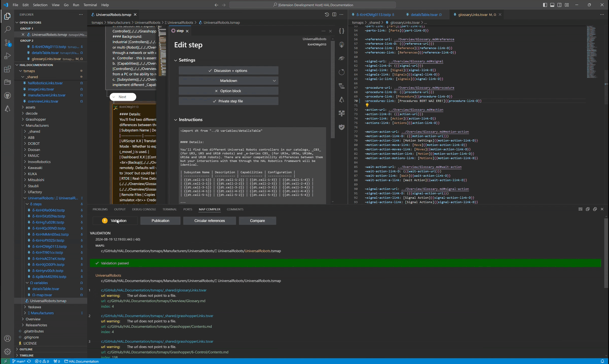
Task: Open the Manage gear icon
Action: (x=7, y=352)
